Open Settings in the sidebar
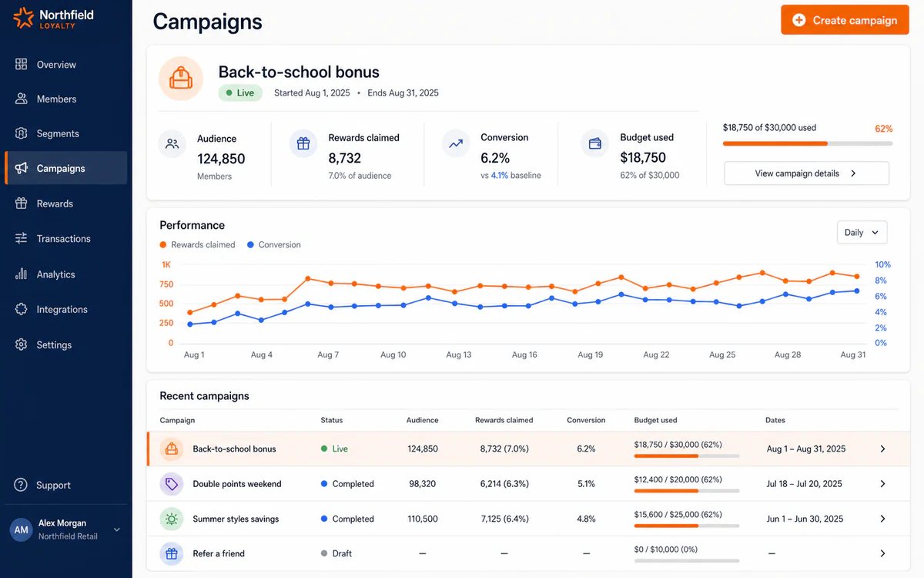 click(66, 344)
